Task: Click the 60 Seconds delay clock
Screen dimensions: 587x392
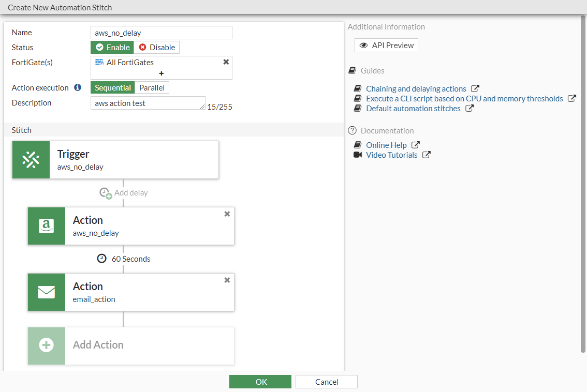Action: 102,259
